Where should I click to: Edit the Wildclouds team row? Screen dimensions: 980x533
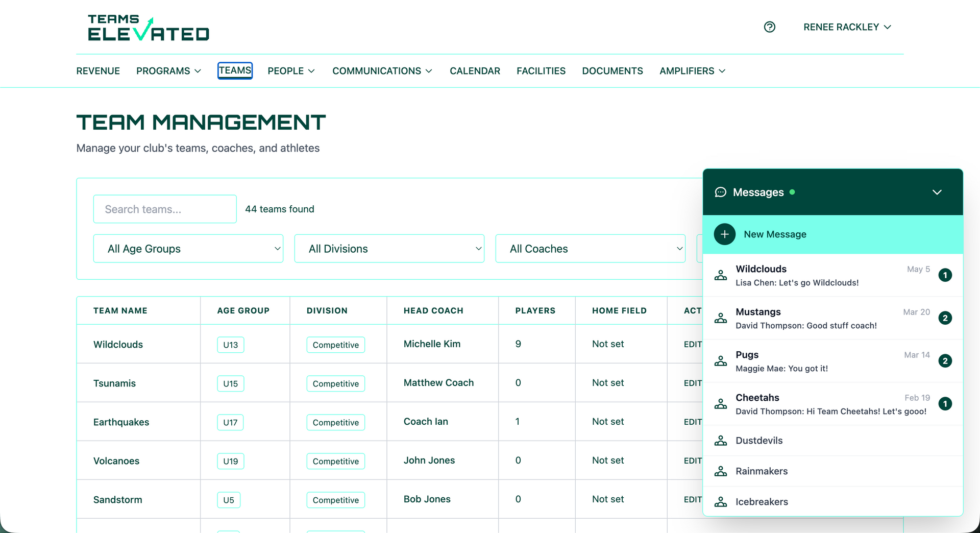[693, 345]
